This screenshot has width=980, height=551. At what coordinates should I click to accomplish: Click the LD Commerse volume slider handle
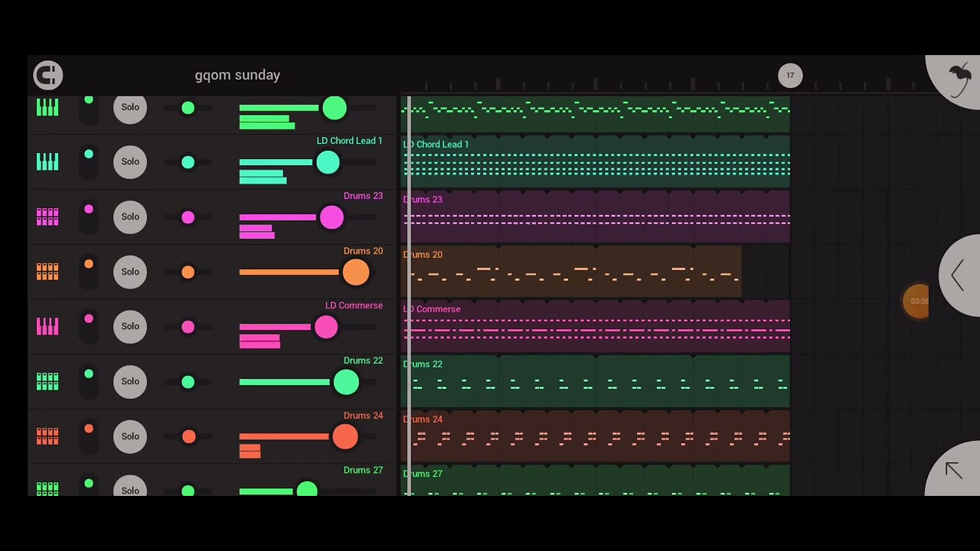click(x=326, y=327)
